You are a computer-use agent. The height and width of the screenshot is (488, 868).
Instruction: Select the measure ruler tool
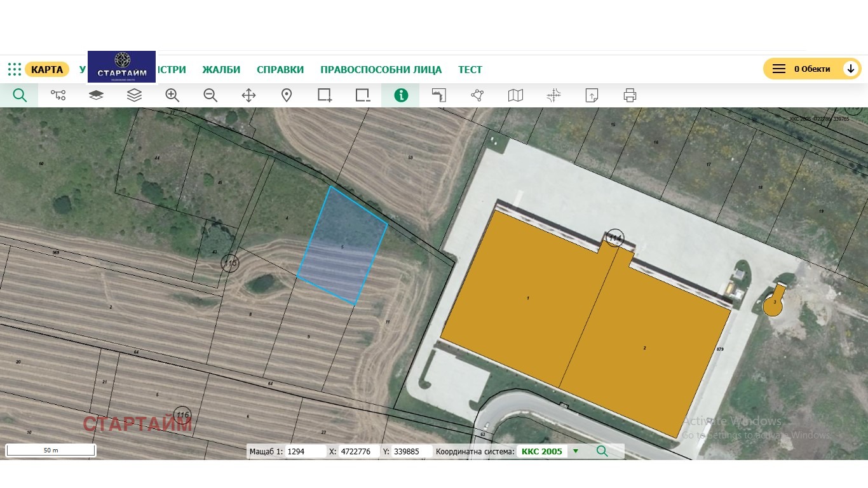pos(439,95)
